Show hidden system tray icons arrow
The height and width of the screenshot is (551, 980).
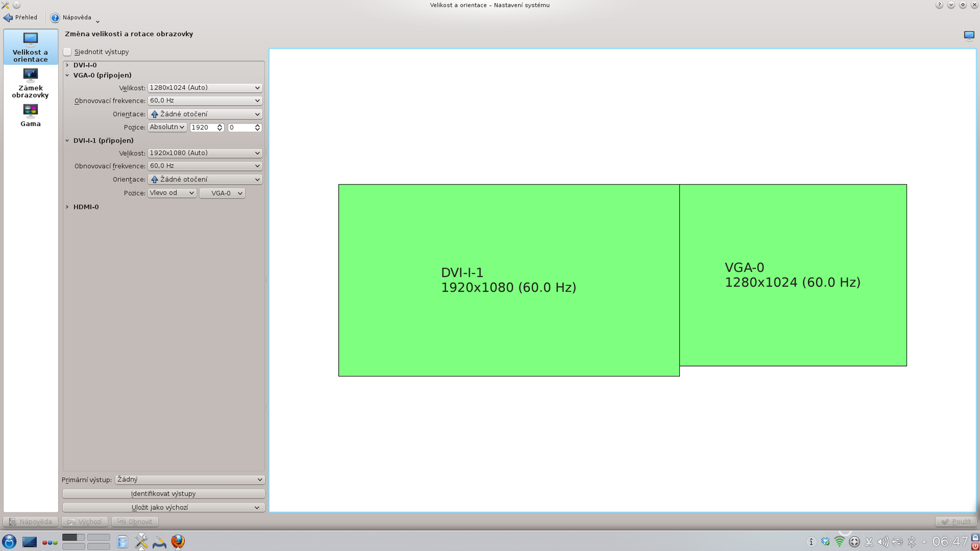coord(924,542)
